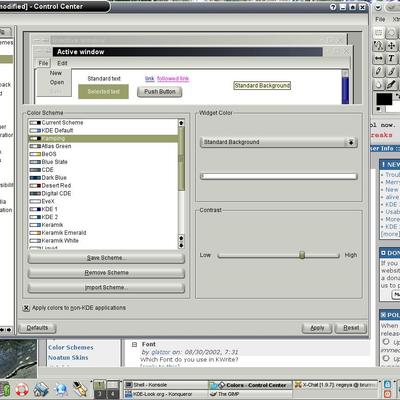Switch to The GIMP taskbar entry
The image size is (400, 400).
(x=250, y=394)
